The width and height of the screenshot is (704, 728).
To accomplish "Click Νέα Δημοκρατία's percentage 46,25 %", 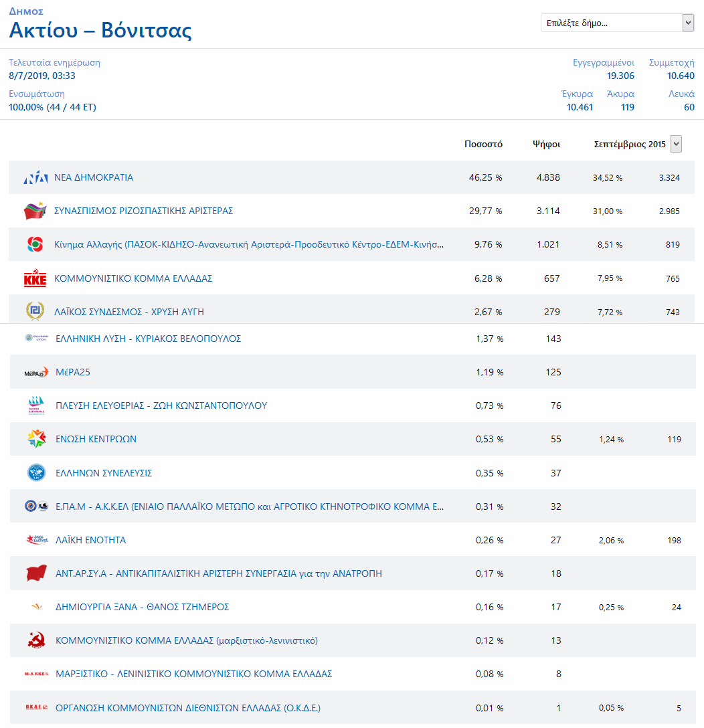I will (485, 177).
